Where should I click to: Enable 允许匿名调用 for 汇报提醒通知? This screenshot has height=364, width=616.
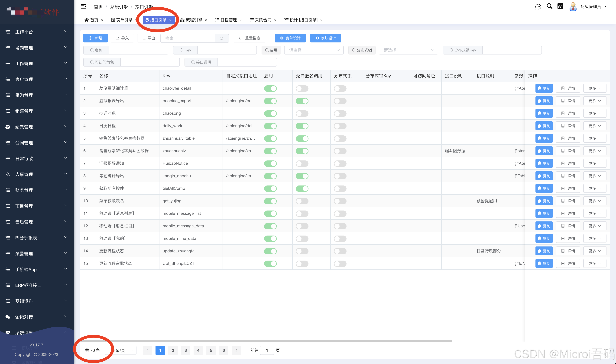point(302,164)
